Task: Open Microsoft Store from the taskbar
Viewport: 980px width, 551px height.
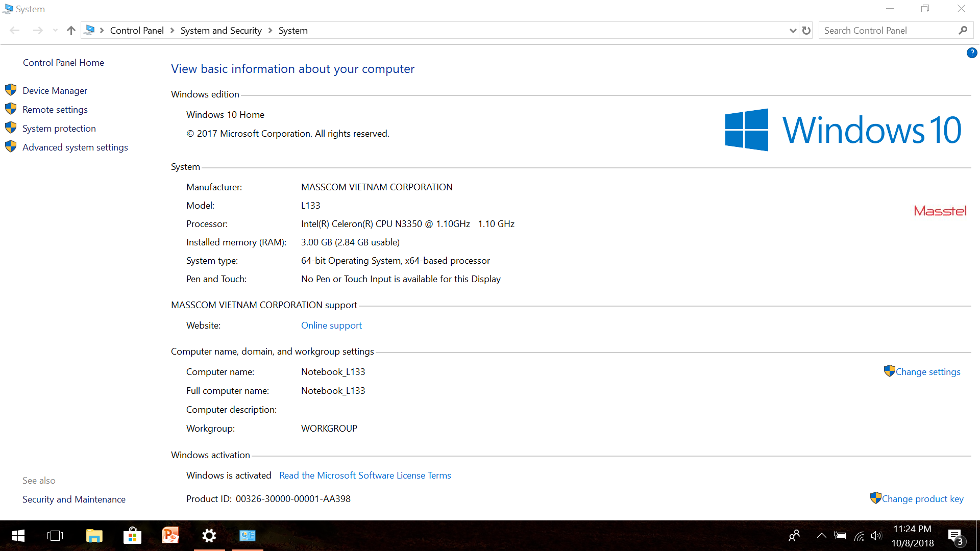Action: click(x=132, y=536)
